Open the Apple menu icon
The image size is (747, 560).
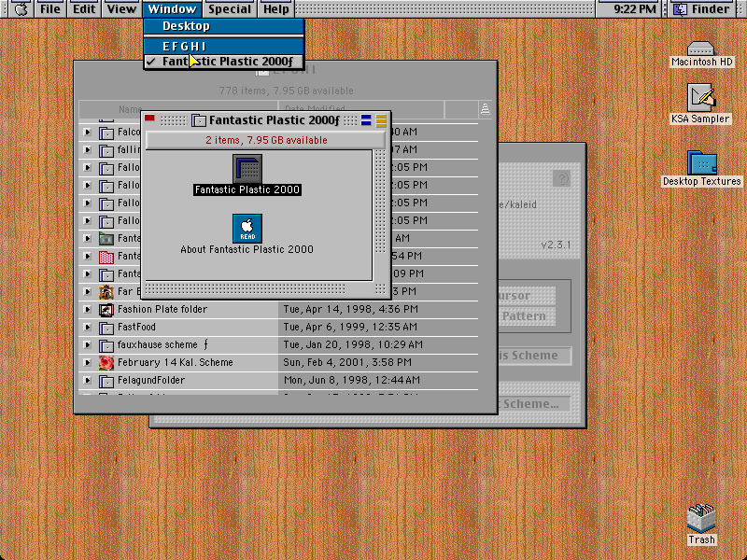pos(21,9)
